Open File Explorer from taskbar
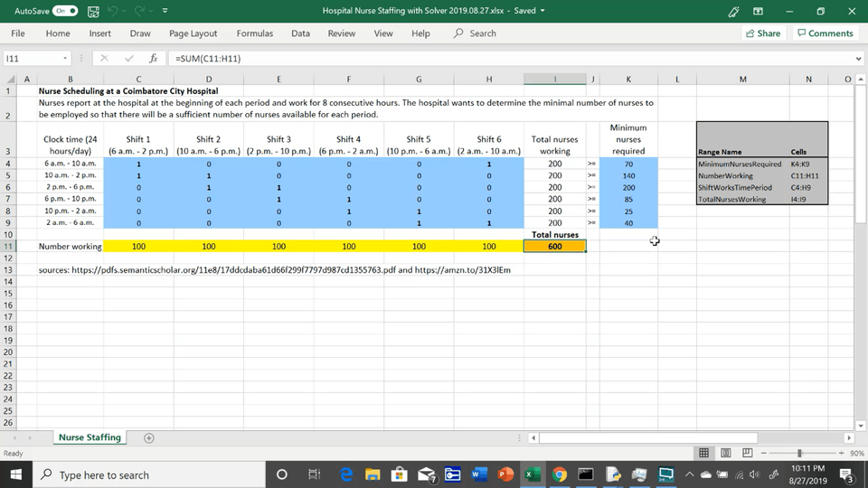Screen dimensions: 868x488 click(373, 474)
